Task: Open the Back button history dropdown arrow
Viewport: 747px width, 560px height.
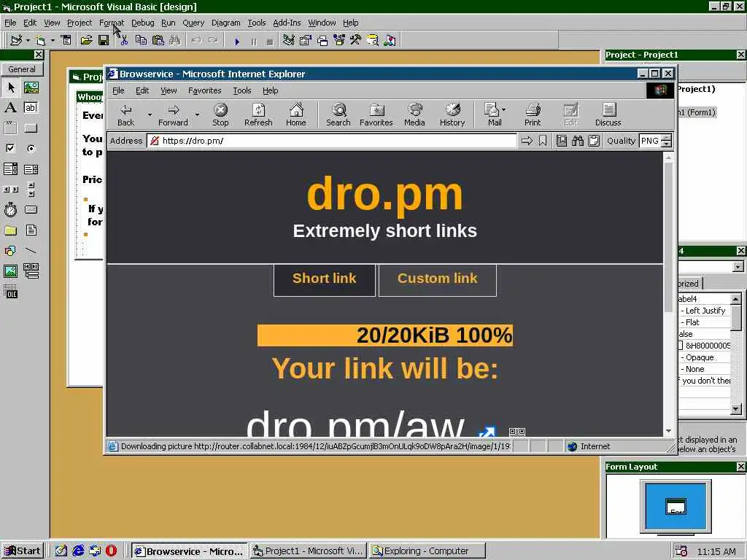Action: point(149,114)
